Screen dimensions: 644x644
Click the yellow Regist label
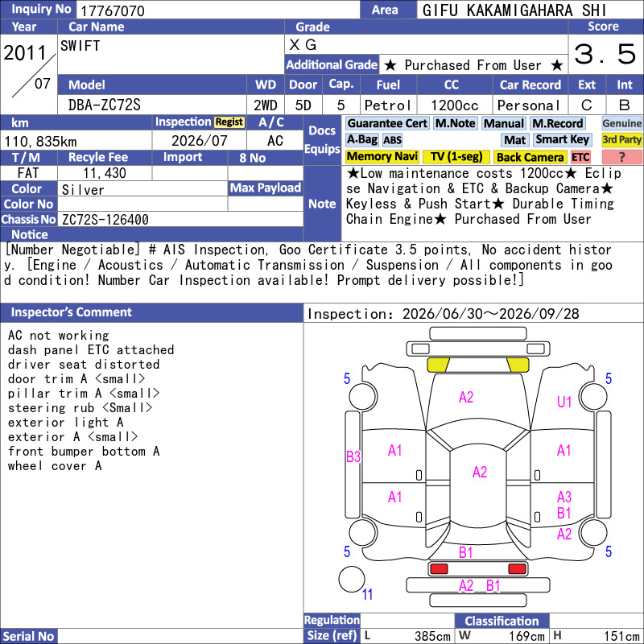[x=229, y=122]
